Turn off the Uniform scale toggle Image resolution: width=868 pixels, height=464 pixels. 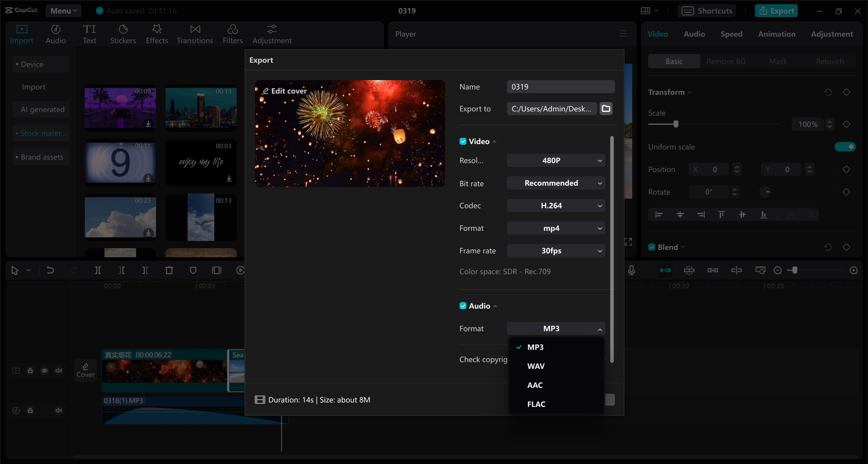coord(845,147)
